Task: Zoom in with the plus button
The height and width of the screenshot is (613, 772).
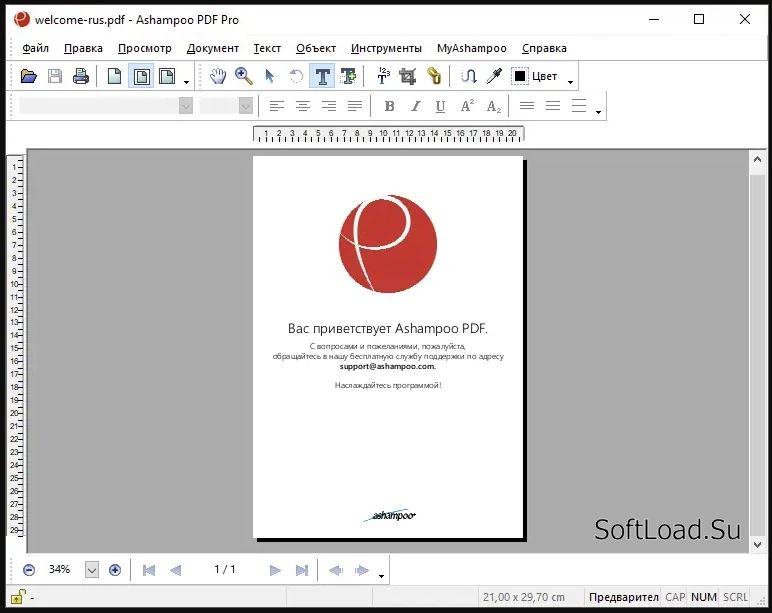Action: (115, 570)
